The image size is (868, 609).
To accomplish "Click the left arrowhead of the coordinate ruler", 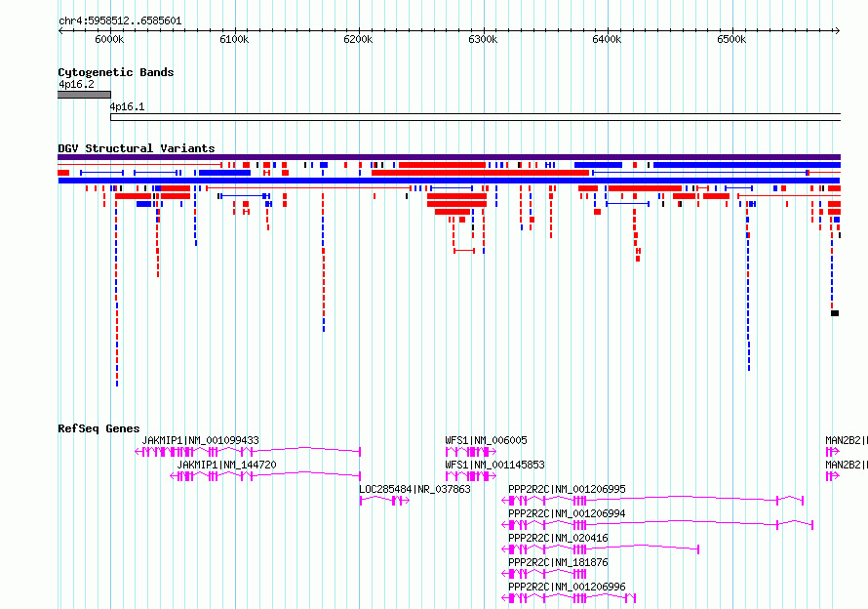I will [60, 30].
